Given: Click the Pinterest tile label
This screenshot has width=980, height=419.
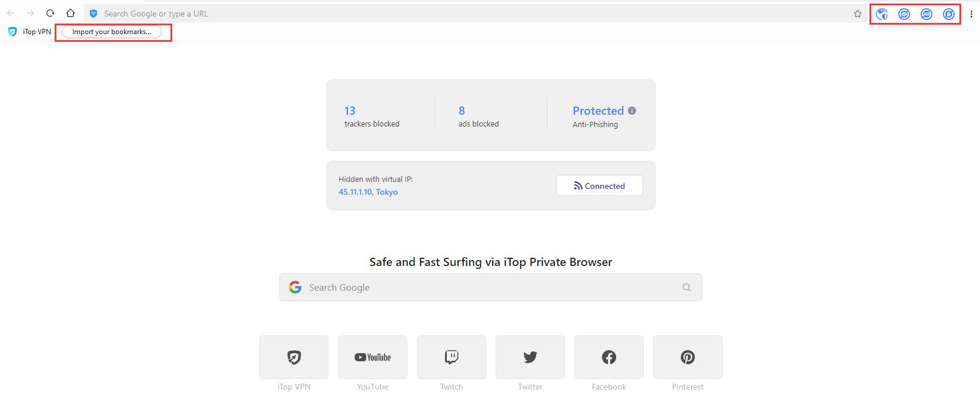Looking at the screenshot, I should point(688,387).
